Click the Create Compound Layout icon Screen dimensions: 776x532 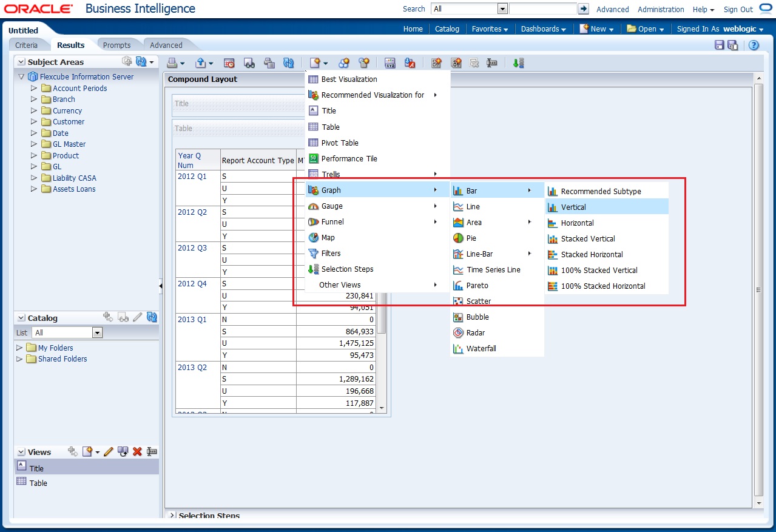436,62
